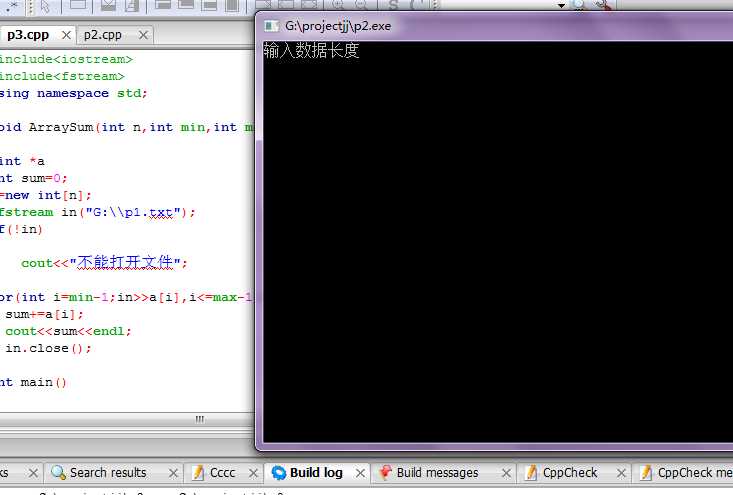The height and width of the screenshot is (495, 733).
Task: Click the using namespace std; line
Action: pos(73,93)
